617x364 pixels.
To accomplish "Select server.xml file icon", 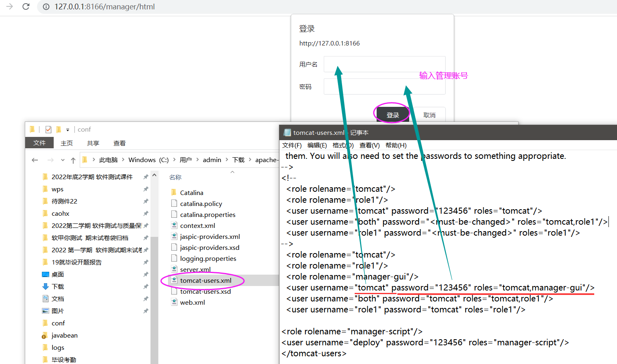I will [174, 269].
